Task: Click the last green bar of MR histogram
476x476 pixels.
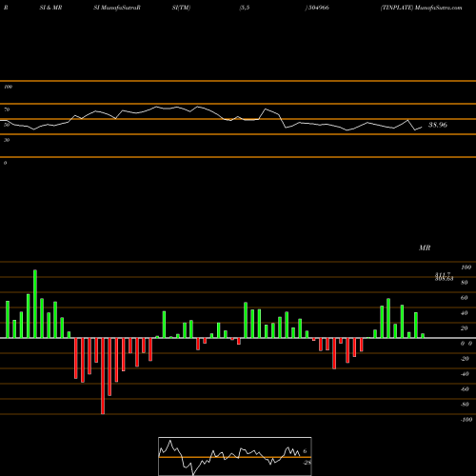Action: point(423,336)
